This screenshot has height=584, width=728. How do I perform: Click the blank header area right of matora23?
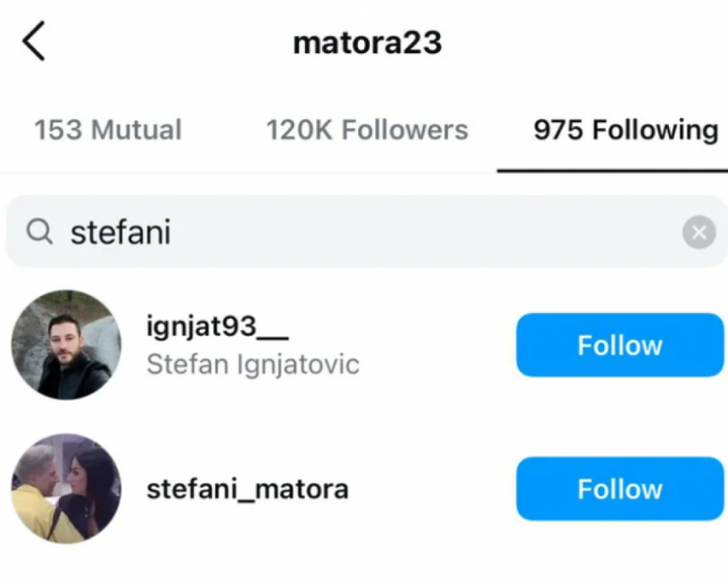582,43
